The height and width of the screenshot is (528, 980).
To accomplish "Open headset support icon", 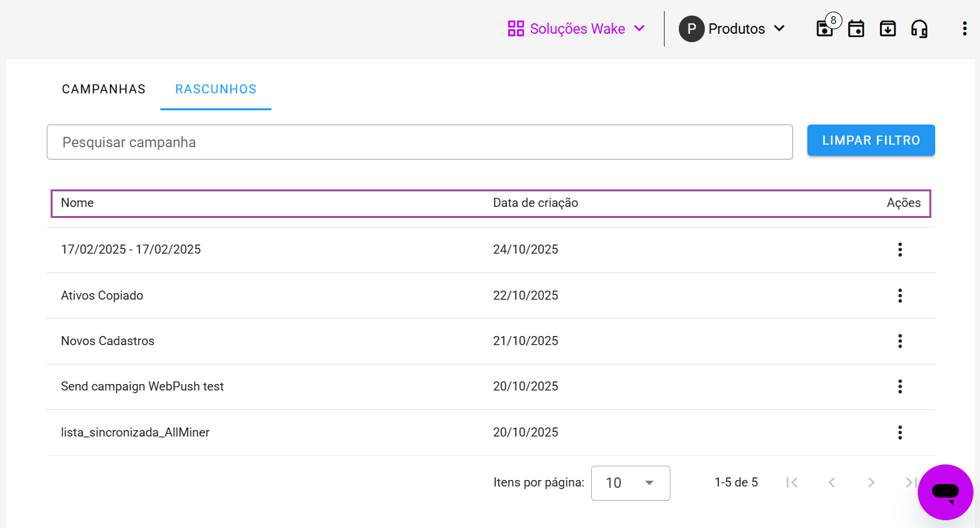I will point(919,29).
